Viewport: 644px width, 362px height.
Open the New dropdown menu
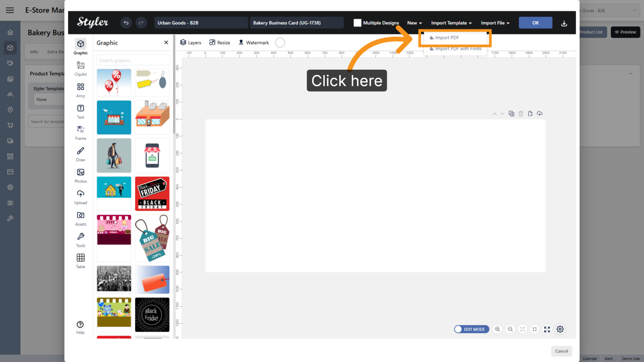(414, 23)
